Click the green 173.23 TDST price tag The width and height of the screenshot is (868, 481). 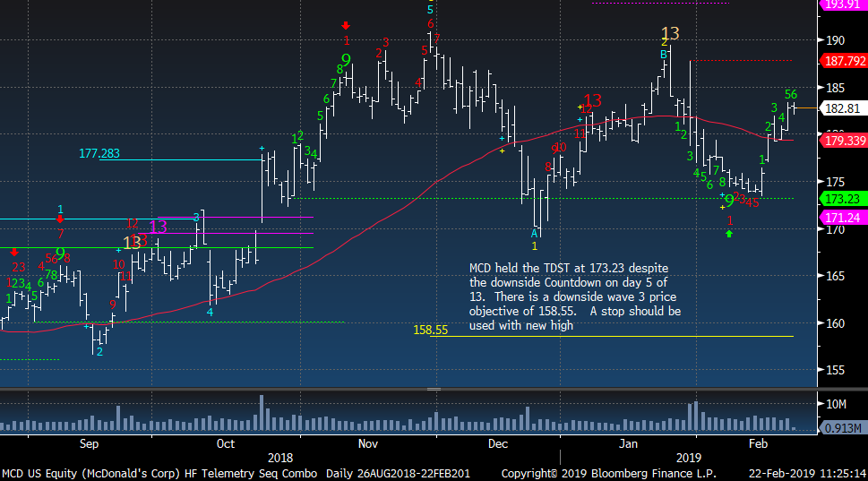coord(842,199)
